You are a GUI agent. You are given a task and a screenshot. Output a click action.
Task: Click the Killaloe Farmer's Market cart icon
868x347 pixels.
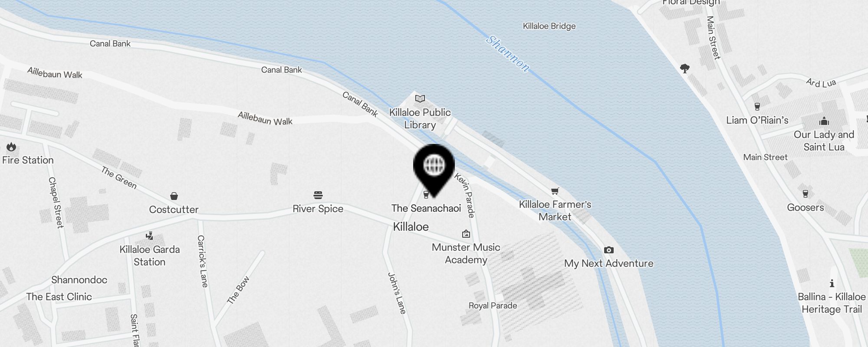pyautogui.click(x=555, y=191)
